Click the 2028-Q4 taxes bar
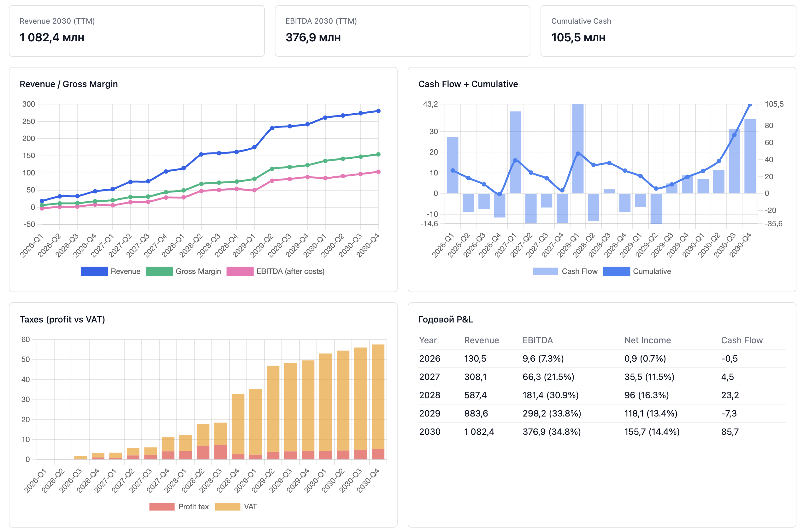 [238, 424]
